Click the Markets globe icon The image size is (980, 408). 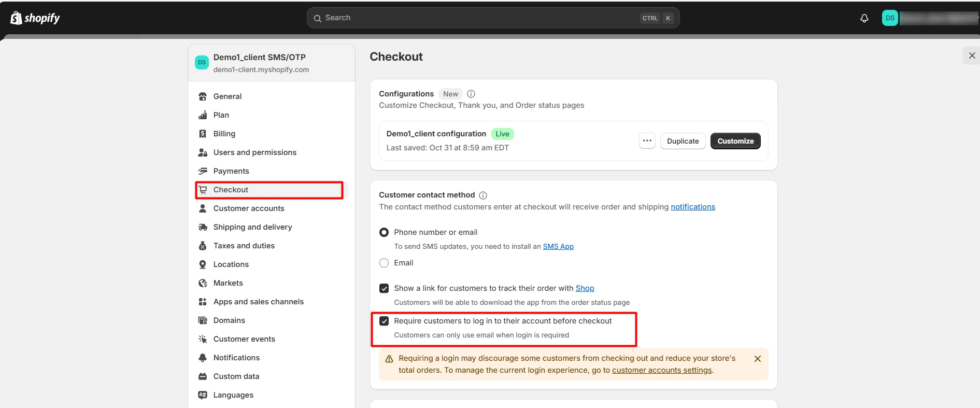(203, 283)
